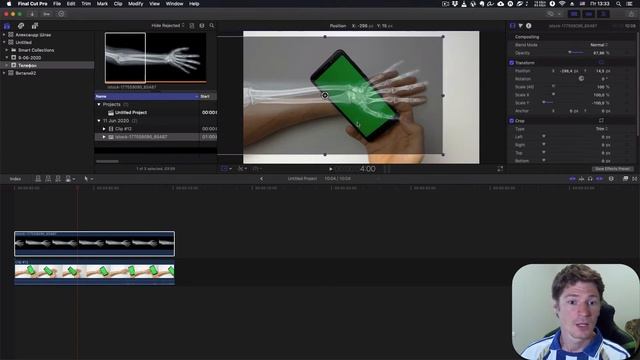Open the Trim menu
This screenshot has height=360, width=640.
[x=86, y=4]
